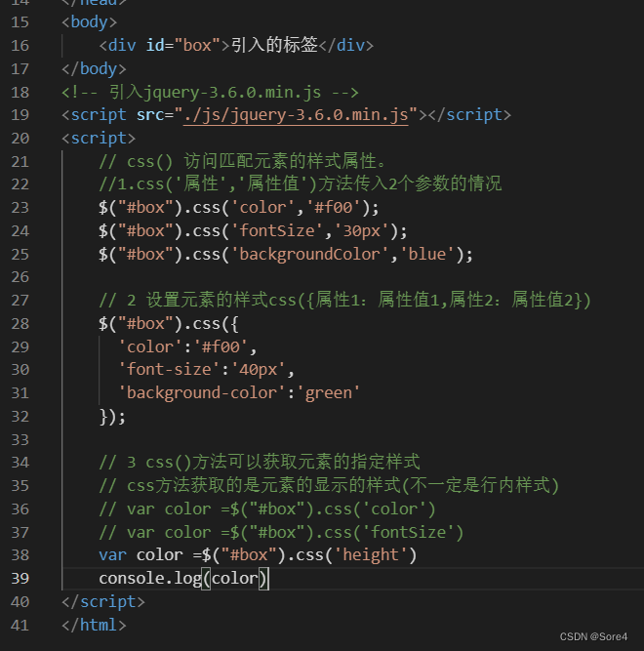Click the src attribute name on line 19

(150, 115)
